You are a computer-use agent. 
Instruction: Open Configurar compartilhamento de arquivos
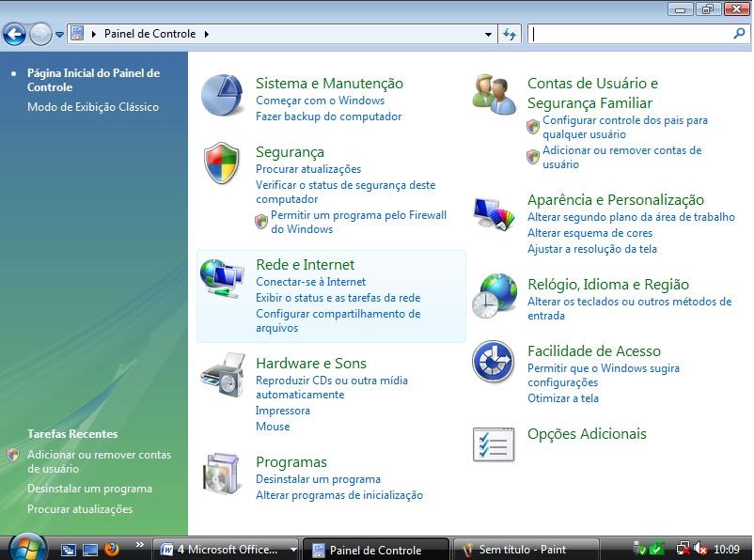click(x=338, y=320)
